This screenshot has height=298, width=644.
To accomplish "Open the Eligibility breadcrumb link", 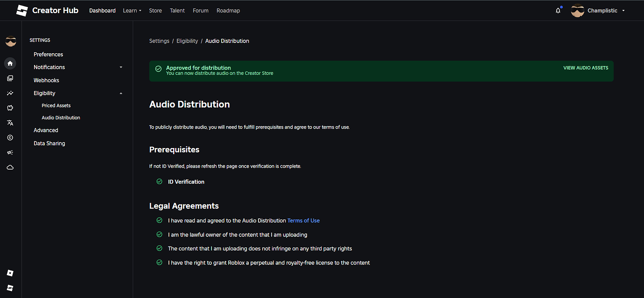I will click(187, 41).
